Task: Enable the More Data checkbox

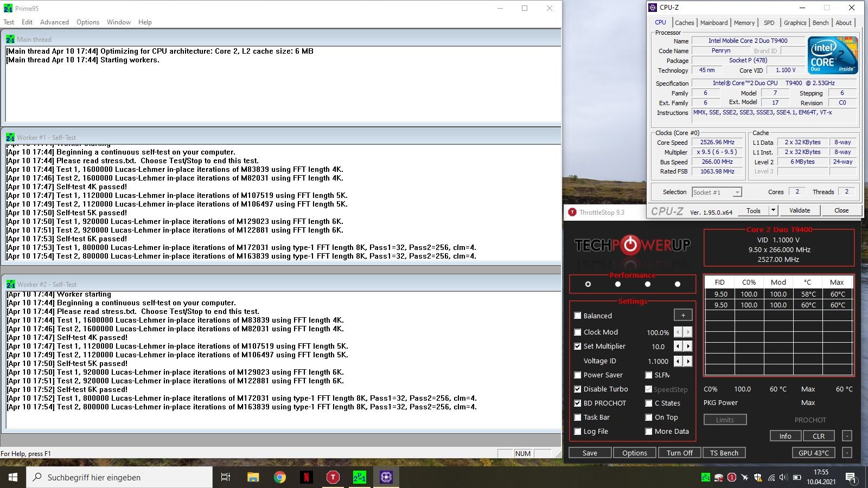Action: 648,431
